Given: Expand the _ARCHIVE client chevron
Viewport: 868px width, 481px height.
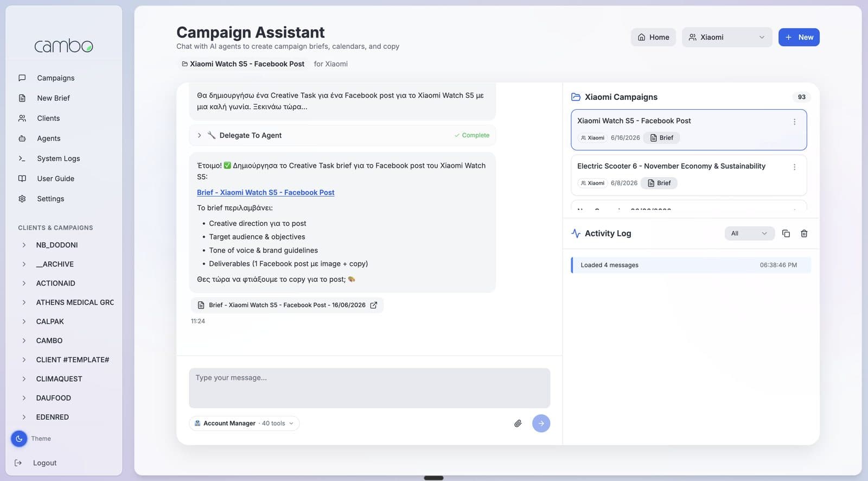Looking at the screenshot, I should tap(24, 264).
